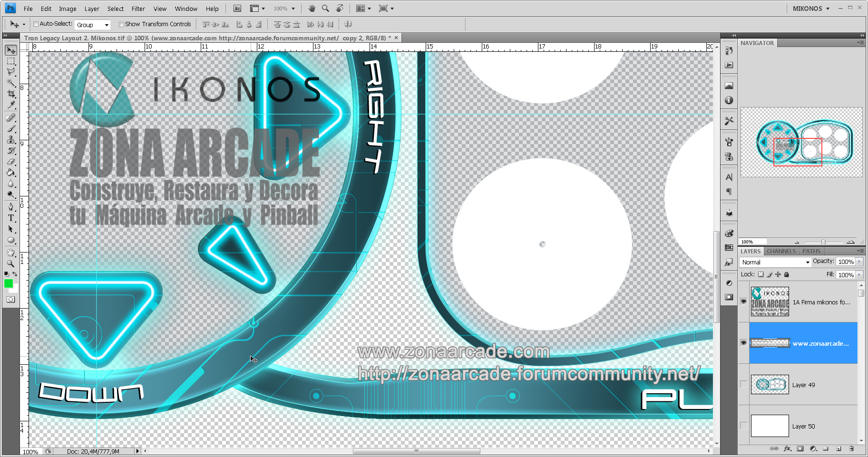
Task: Open the Filter menu
Action: tap(138, 9)
